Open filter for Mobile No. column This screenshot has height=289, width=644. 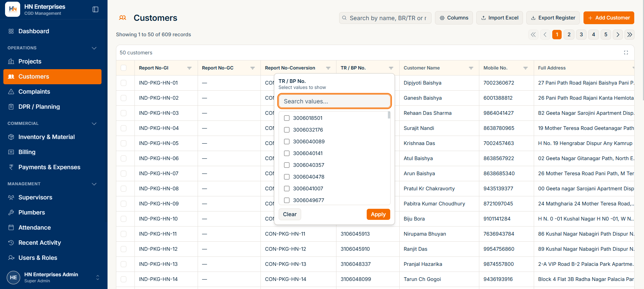pyautogui.click(x=525, y=68)
